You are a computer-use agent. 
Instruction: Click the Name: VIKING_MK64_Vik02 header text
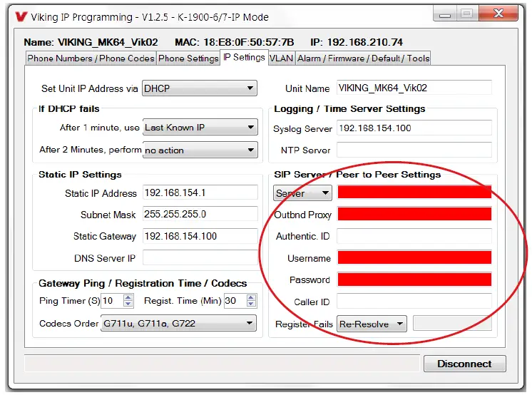click(x=91, y=42)
